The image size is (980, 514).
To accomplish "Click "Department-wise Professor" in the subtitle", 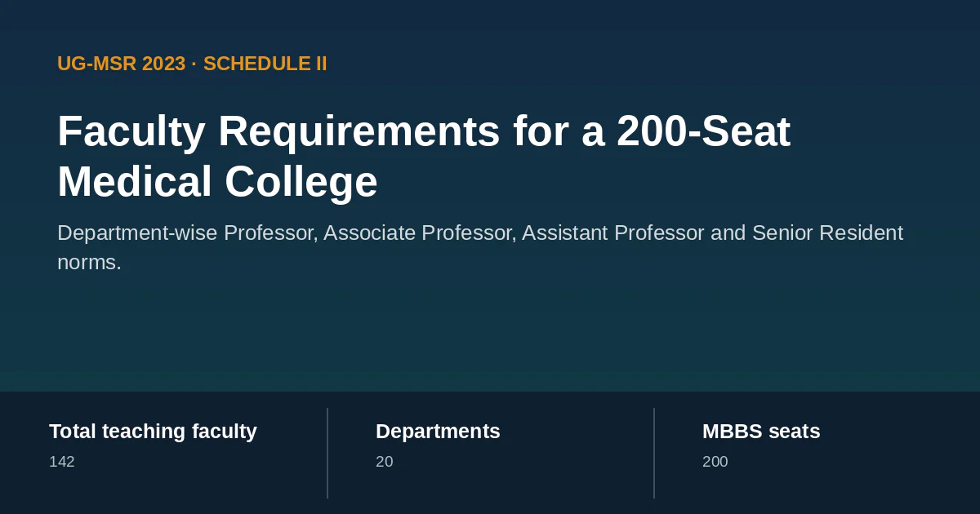I will 187,233.
